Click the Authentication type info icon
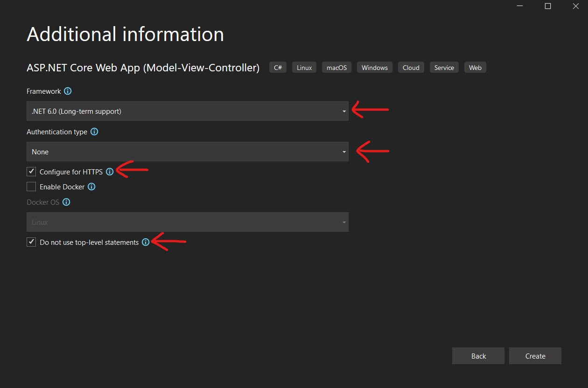Image resolution: width=588 pixels, height=388 pixels. (94, 132)
